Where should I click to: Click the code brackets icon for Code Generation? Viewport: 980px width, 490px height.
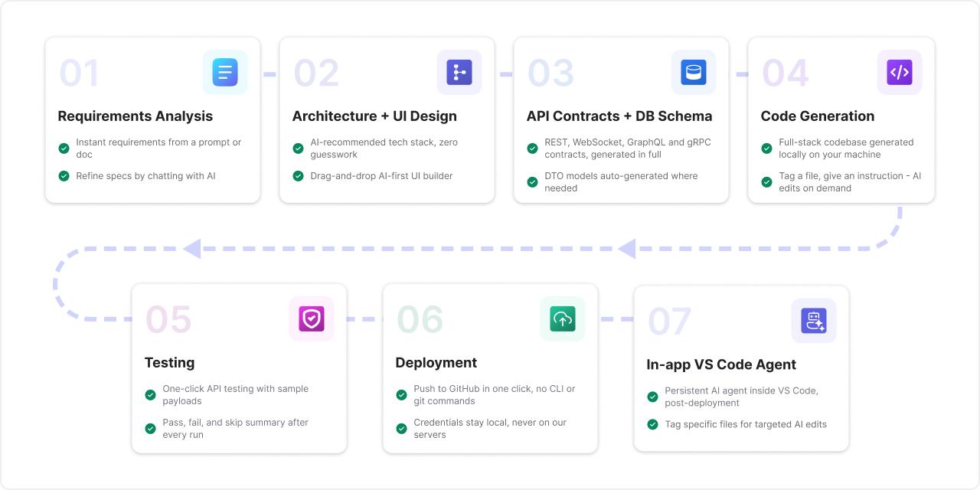[x=900, y=73]
